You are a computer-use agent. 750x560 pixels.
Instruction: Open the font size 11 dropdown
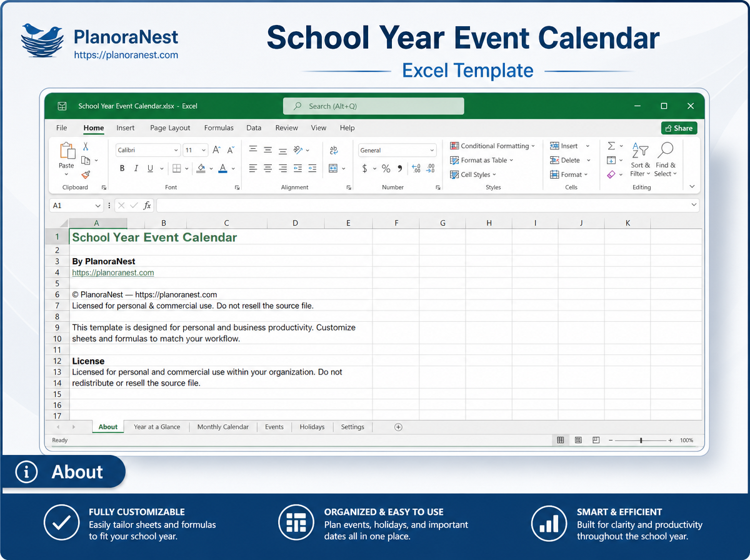click(x=204, y=151)
